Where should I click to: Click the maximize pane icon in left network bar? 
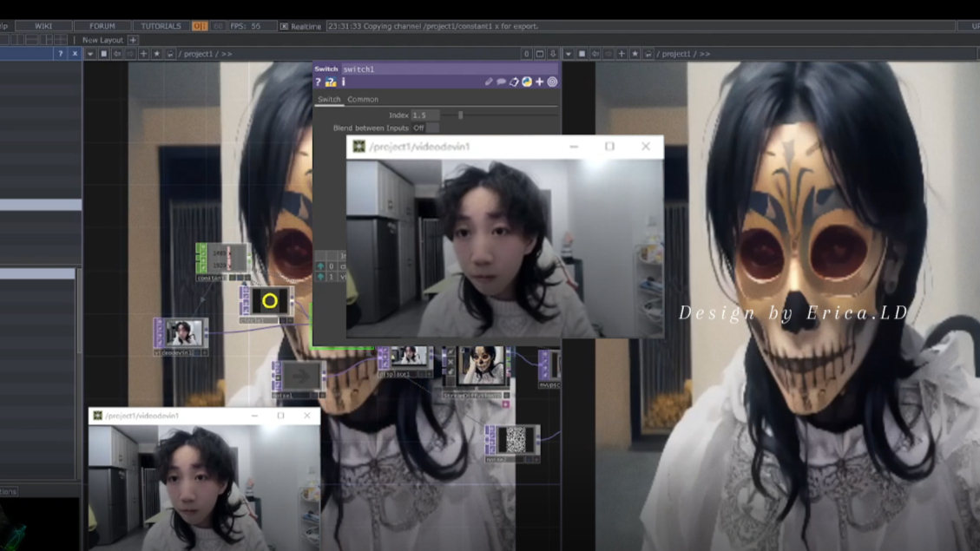[x=540, y=54]
